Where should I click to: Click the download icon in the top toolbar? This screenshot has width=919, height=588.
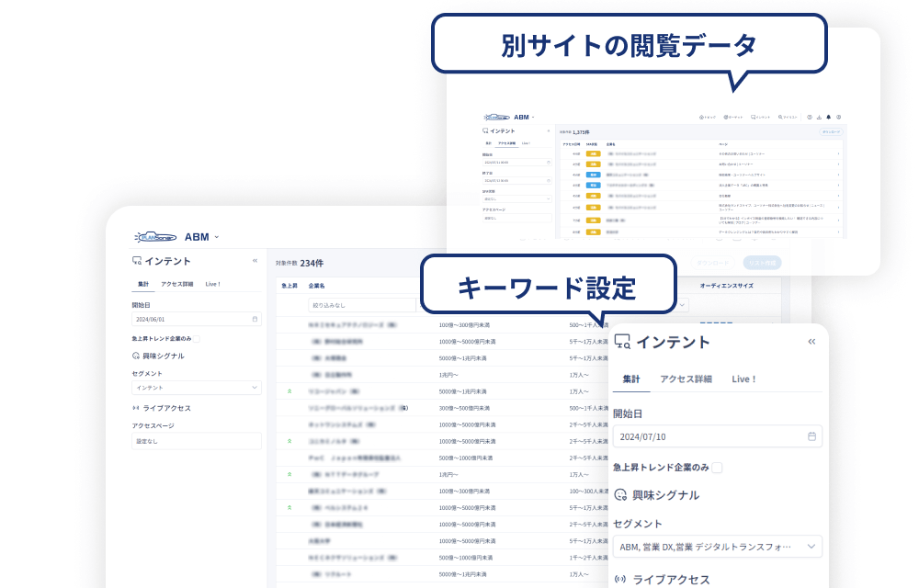(x=819, y=118)
